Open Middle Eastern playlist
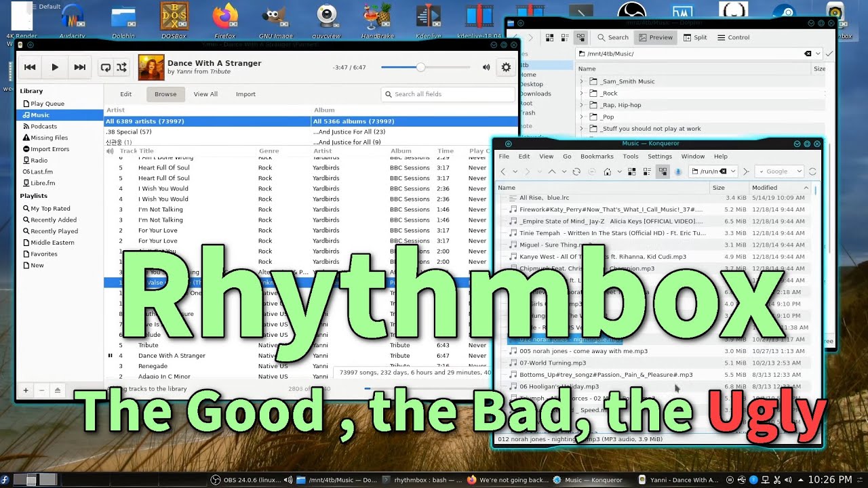The image size is (868, 488). (60, 243)
